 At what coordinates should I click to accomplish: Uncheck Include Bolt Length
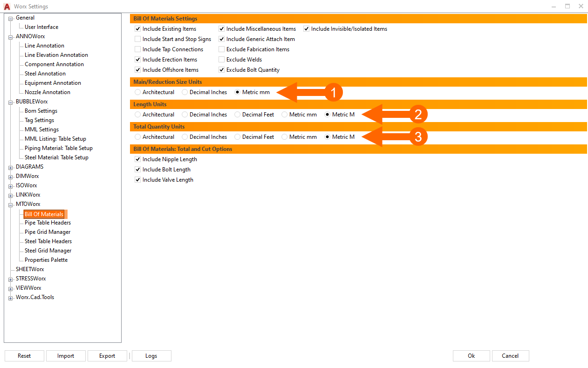(137, 170)
